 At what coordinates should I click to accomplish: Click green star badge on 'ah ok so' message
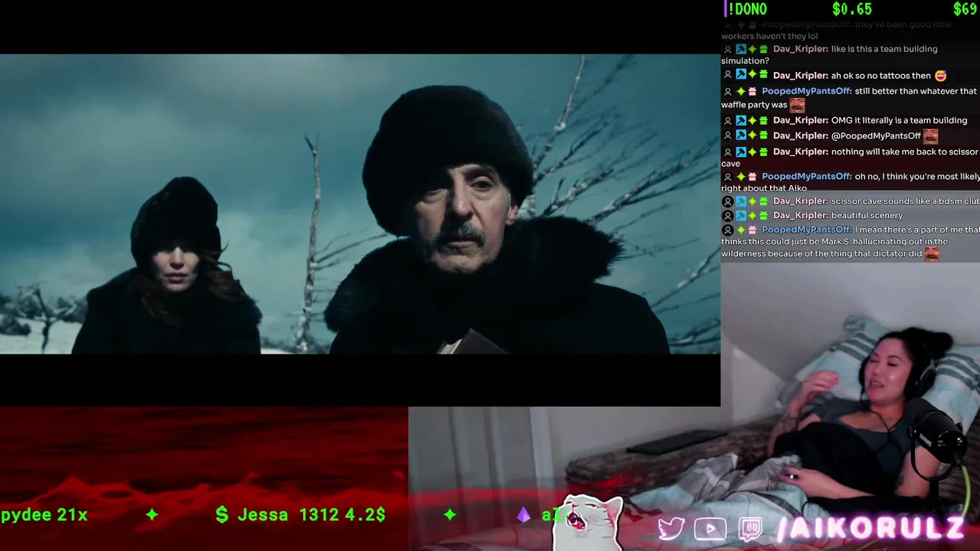(752, 76)
